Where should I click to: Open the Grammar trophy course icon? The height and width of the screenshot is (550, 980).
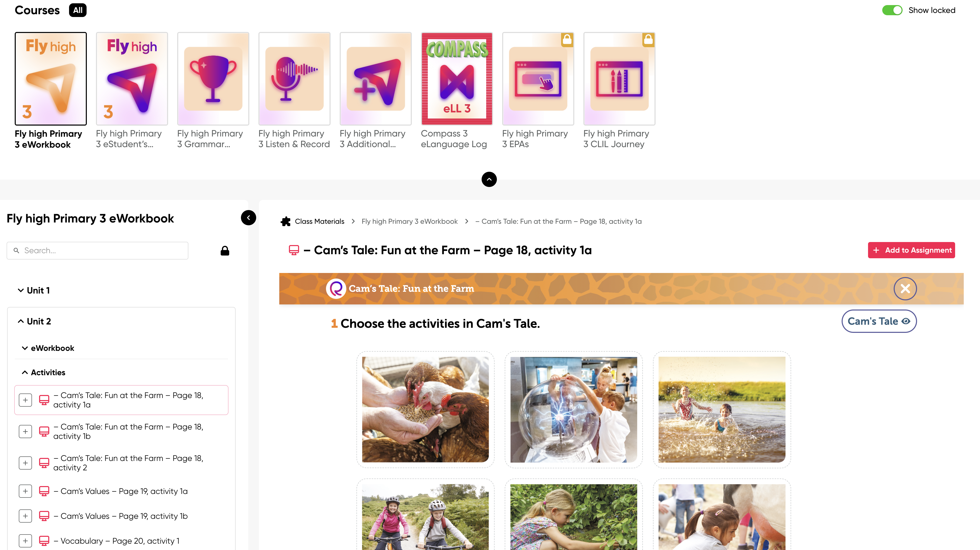pos(213,79)
